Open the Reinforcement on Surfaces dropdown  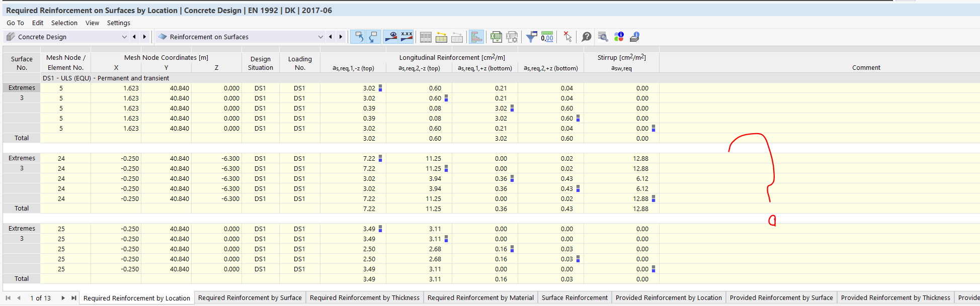[239, 37]
